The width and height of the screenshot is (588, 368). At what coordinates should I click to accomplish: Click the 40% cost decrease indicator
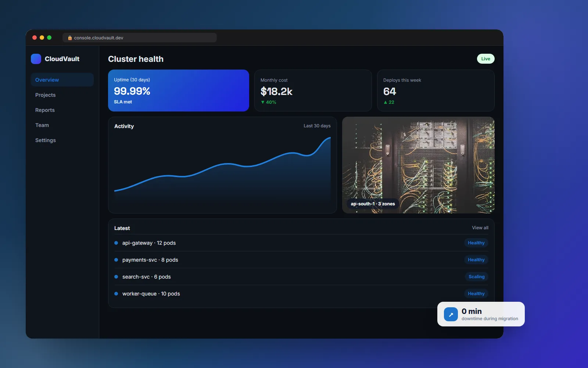[268, 102]
